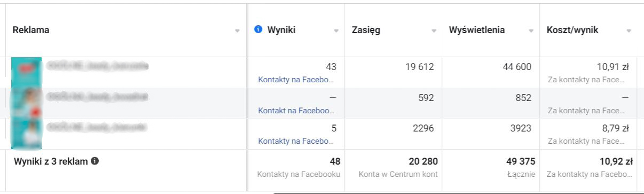
Task: Open the Reklama column dropdown arrow
Action: [237, 32]
